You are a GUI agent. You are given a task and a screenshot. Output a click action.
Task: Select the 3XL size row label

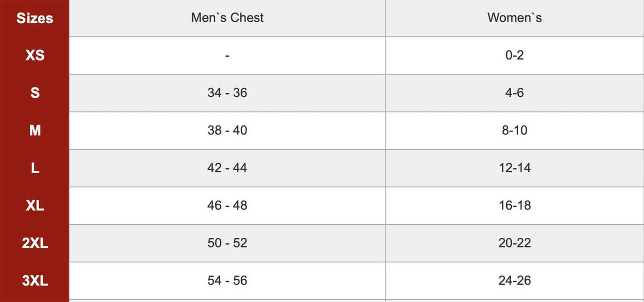[x=35, y=280]
